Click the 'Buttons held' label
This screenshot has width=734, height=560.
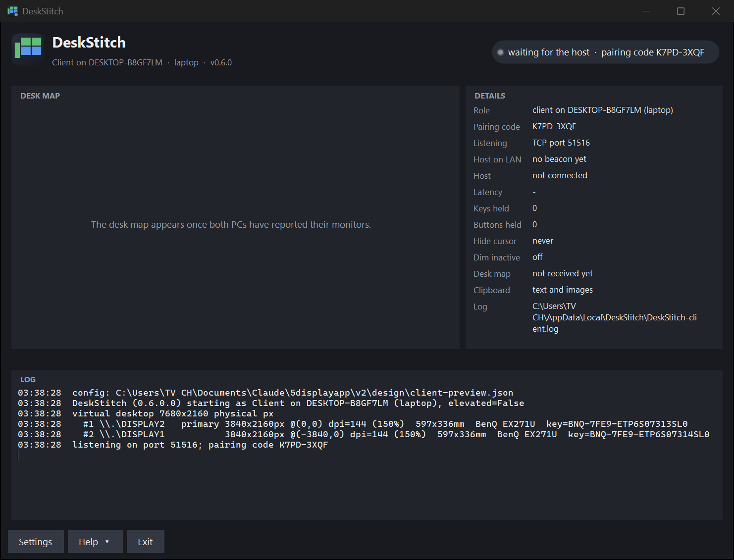point(497,225)
